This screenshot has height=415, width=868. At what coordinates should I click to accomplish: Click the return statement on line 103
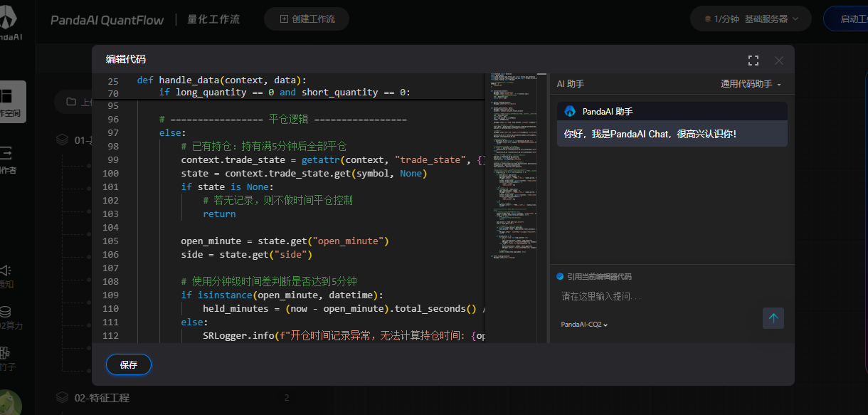tap(219, 214)
